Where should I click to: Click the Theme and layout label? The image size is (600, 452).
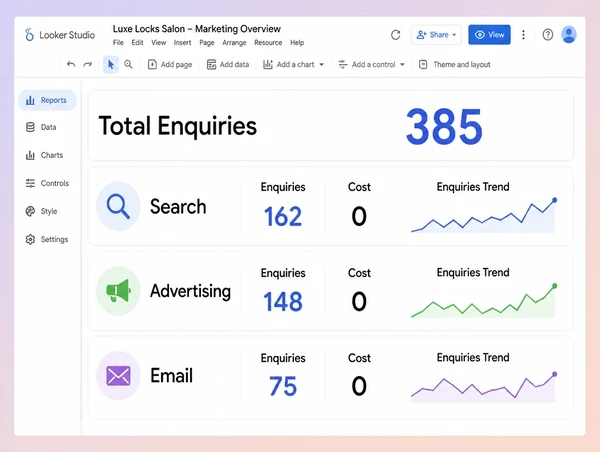point(462,65)
